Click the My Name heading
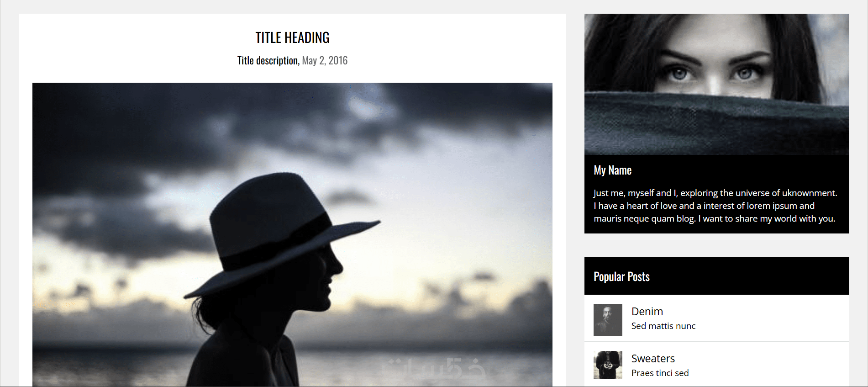This screenshot has height=387, width=868. pyautogui.click(x=612, y=170)
